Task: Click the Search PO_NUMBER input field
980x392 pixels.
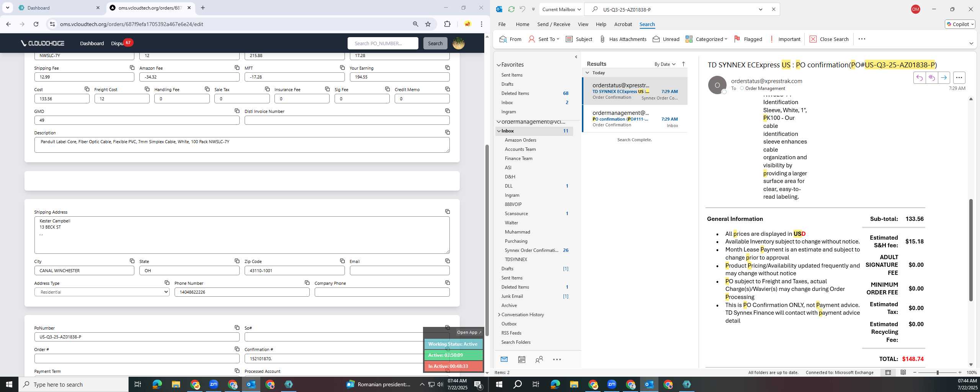Action: [x=383, y=43]
